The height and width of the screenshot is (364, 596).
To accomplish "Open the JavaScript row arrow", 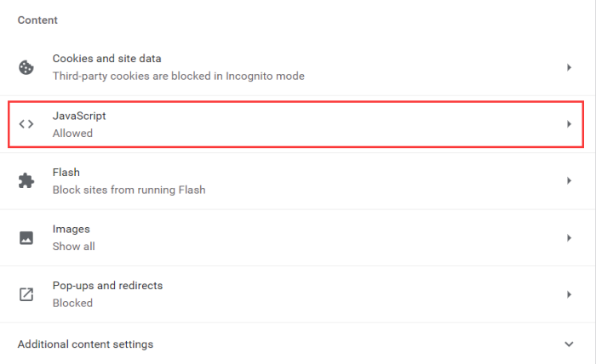I will click(x=569, y=124).
